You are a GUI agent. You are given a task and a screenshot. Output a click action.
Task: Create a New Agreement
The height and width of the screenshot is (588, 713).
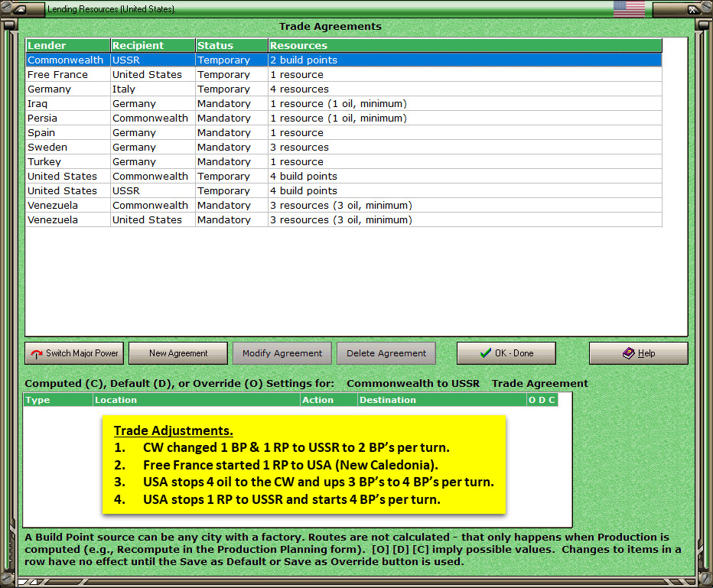(178, 353)
